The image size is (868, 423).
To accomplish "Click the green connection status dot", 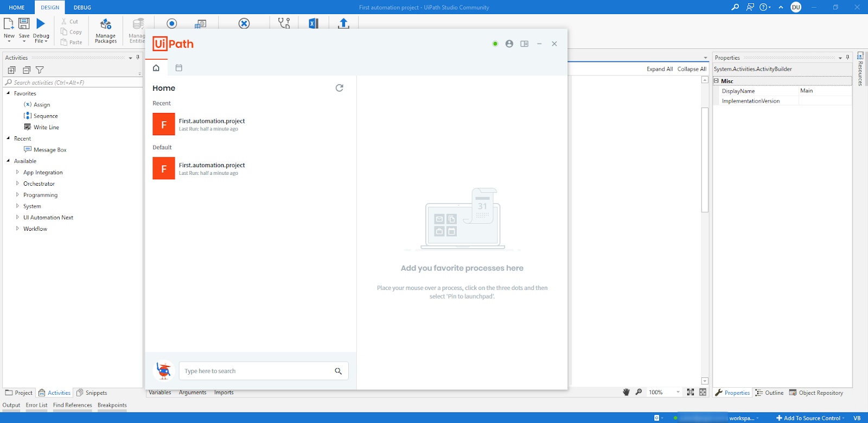I will coord(495,44).
